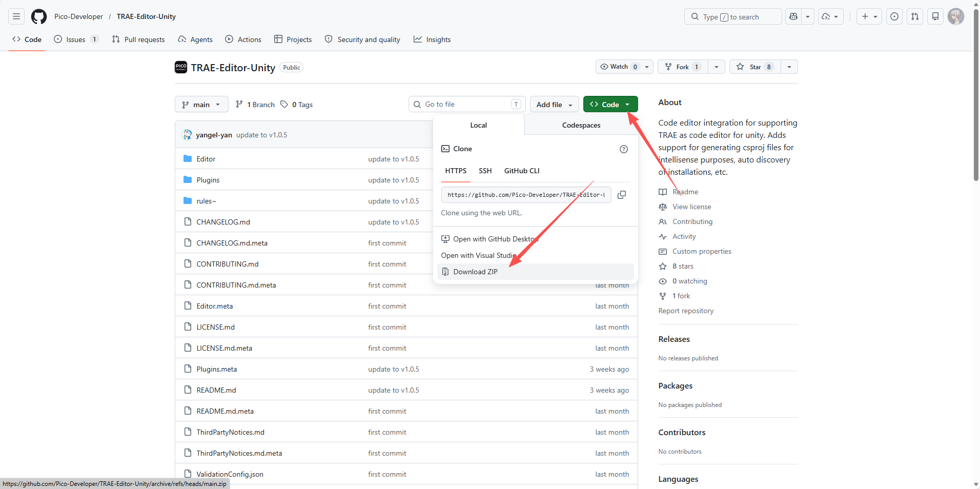Click the README.md file icon
Screen dimensions: 980x489
click(x=188, y=390)
